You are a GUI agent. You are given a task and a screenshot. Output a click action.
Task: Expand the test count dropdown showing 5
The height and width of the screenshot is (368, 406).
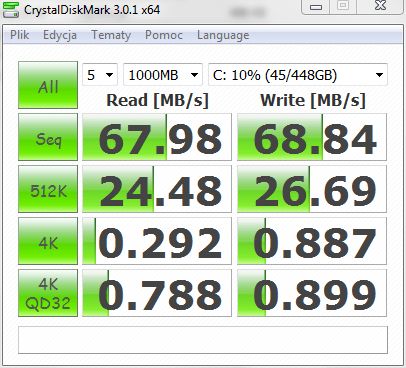[x=100, y=75]
